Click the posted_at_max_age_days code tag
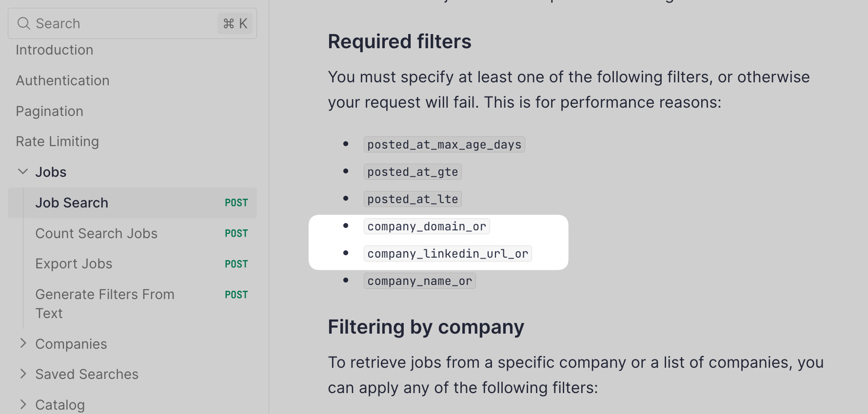Image resolution: width=868 pixels, height=414 pixels. pos(444,145)
